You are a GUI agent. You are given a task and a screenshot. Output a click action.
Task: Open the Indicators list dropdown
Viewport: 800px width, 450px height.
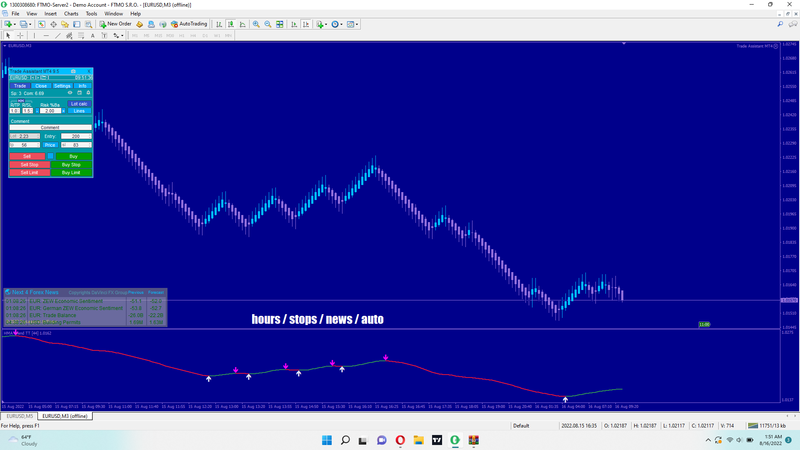[320, 24]
